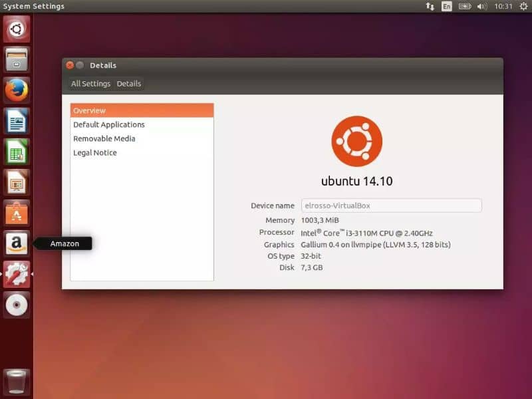Viewport: 532px width, 399px height.
Task: Open the Trash in the launcher
Action: [x=17, y=382]
